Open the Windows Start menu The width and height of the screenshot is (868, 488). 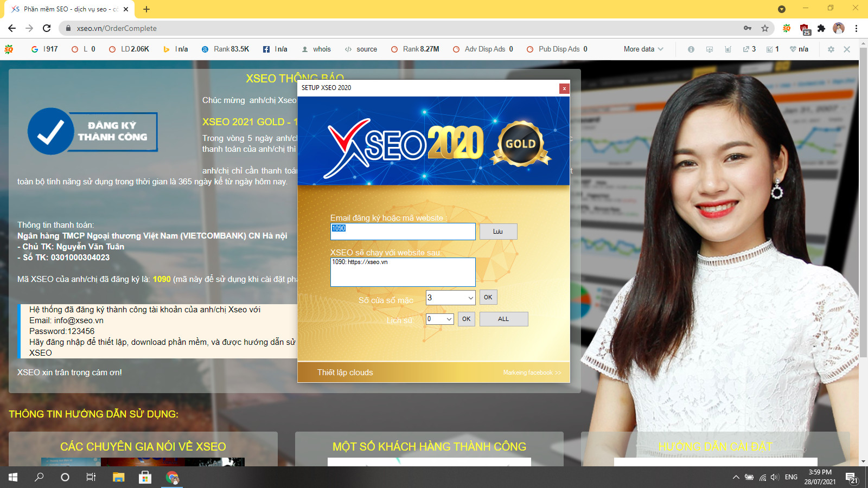pyautogui.click(x=13, y=477)
